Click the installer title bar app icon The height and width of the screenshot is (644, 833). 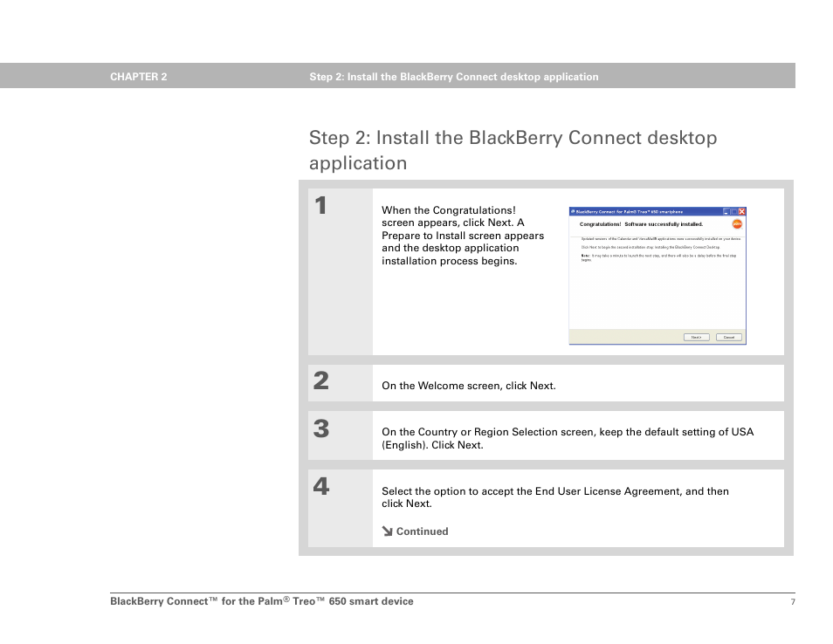[x=573, y=211]
